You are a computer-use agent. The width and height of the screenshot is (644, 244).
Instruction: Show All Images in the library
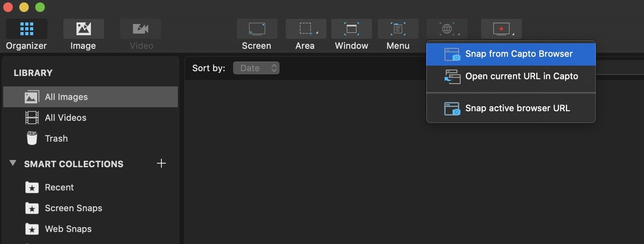[x=66, y=97]
